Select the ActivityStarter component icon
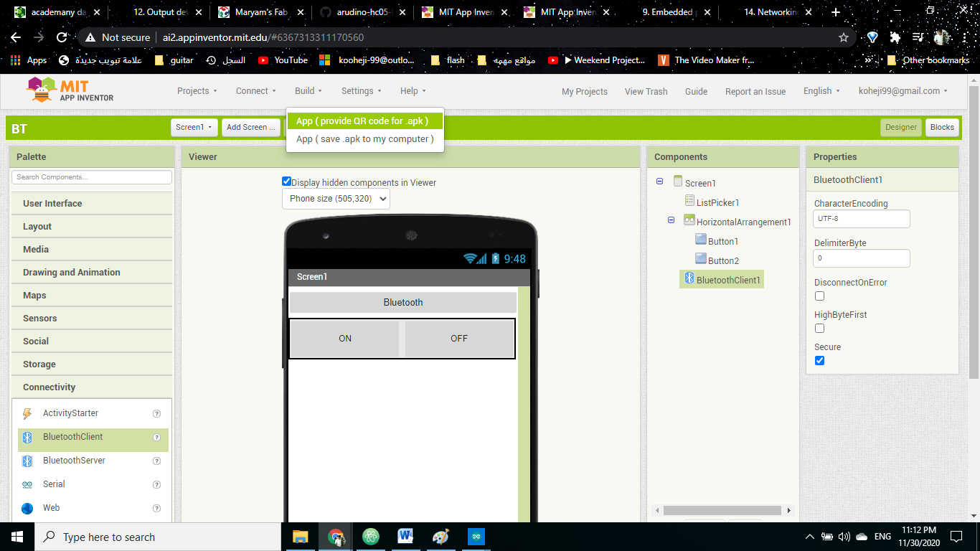Viewport: 980px width, 551px height. pos(29,413)
